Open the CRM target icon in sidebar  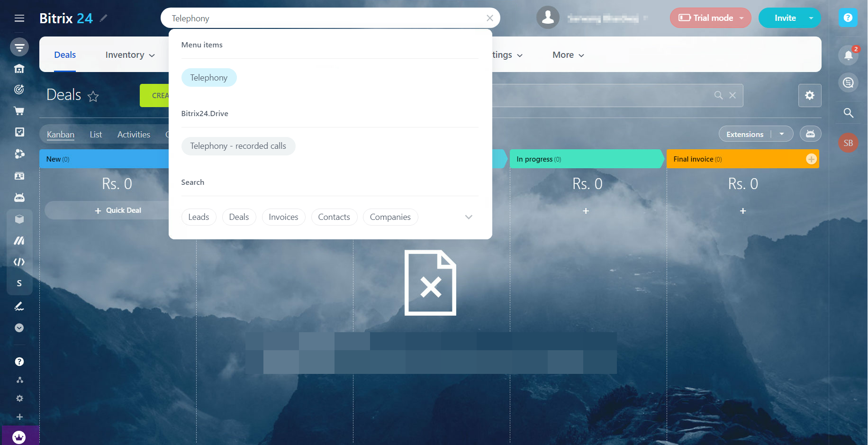point(19,90)
